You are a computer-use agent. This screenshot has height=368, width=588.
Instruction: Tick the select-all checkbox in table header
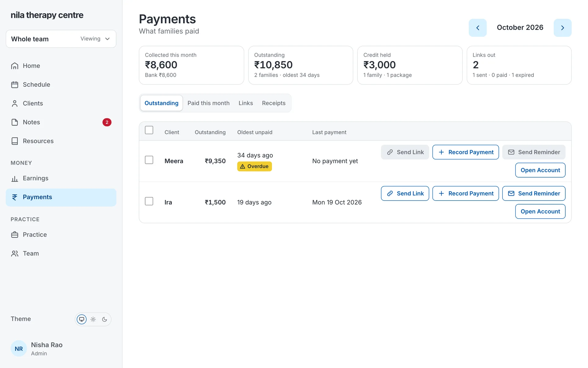pyautogui.click(x=149, y=130)
